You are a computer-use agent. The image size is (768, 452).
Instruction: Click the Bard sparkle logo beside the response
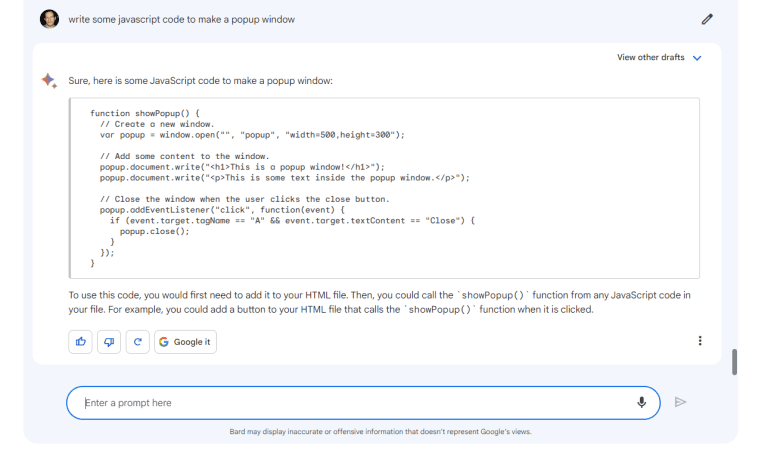pyautogui.click(x=49, y=80)
